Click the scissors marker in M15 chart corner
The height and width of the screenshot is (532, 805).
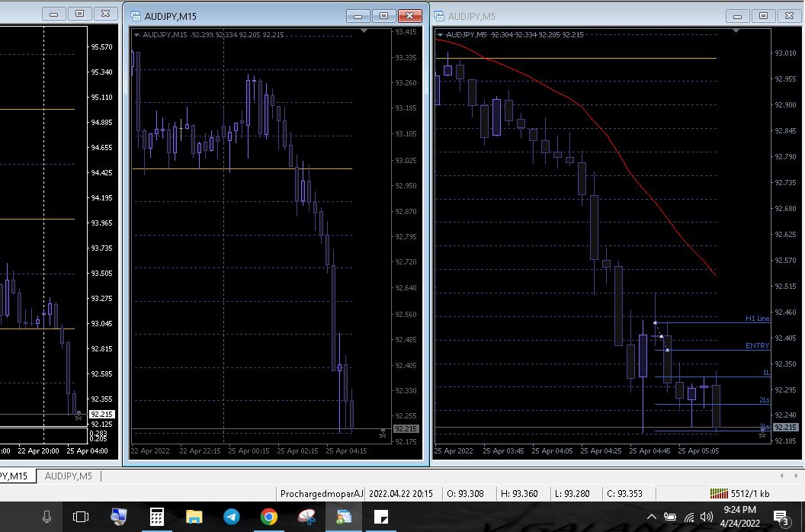pyautogui.click(x=383, y=434)
